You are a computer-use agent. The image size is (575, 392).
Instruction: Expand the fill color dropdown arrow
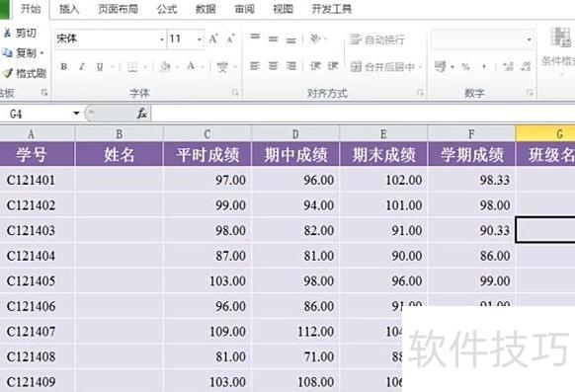pyautogui.click(x=177, y=67)
